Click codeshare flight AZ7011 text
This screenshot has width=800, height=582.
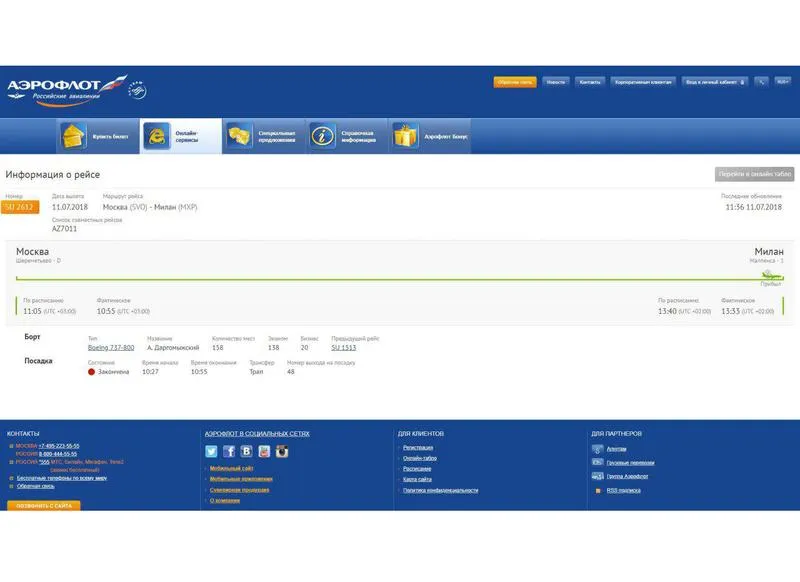(x=64, y=229)
